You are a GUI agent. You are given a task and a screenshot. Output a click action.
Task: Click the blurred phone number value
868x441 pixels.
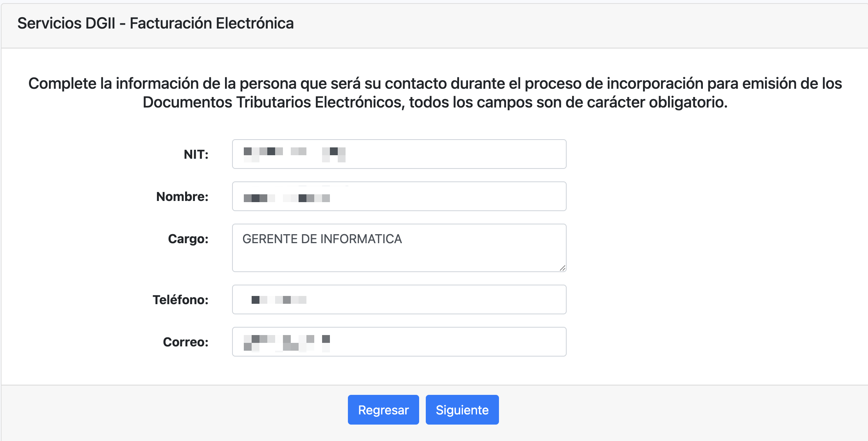280,299
